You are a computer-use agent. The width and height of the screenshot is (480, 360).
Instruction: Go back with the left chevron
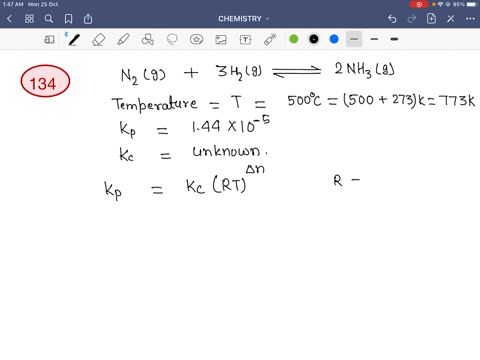click(x=9, y=19)
